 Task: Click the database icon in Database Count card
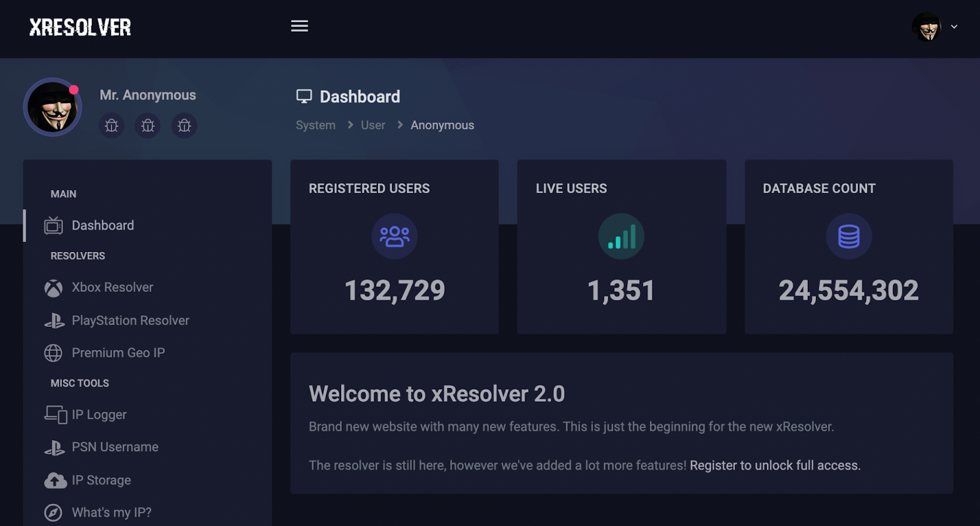(x=848, y=236)
